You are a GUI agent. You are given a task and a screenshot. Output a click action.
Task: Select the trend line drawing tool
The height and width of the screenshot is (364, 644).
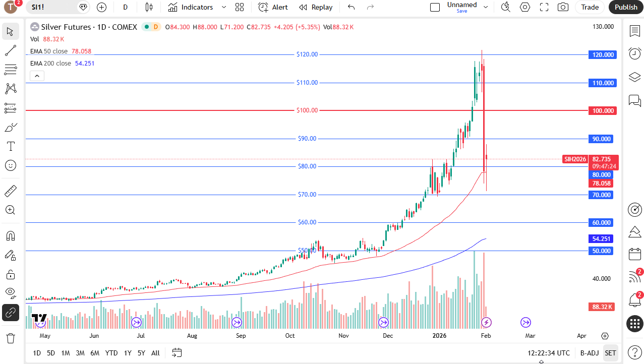10,50
